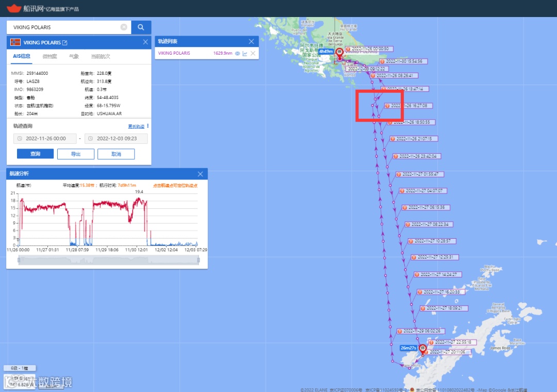The width and height of the screenshot is (557, 392).
Task: Click the blue search magnifier button
Action: [x=141, y=27]
